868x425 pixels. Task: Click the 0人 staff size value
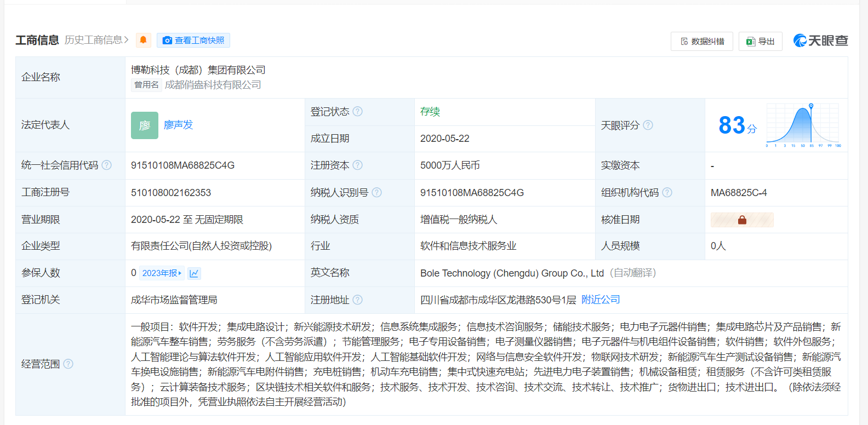point(718,246)
